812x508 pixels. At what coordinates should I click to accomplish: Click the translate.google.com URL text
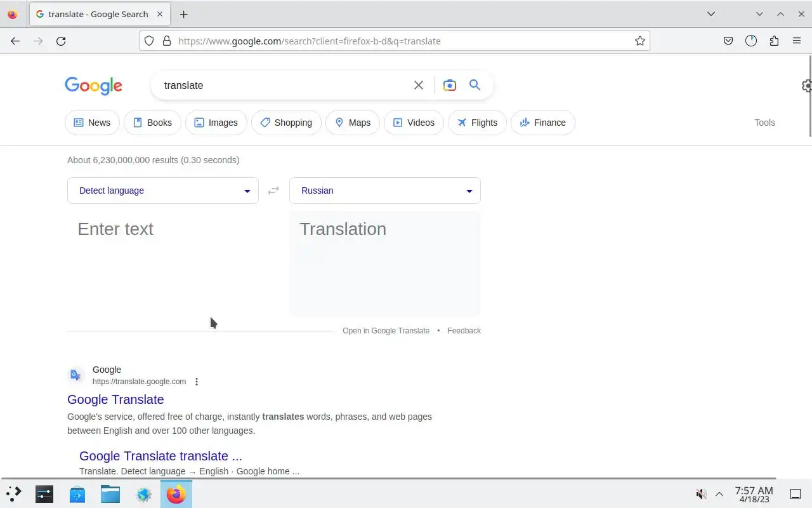[139, 382]
